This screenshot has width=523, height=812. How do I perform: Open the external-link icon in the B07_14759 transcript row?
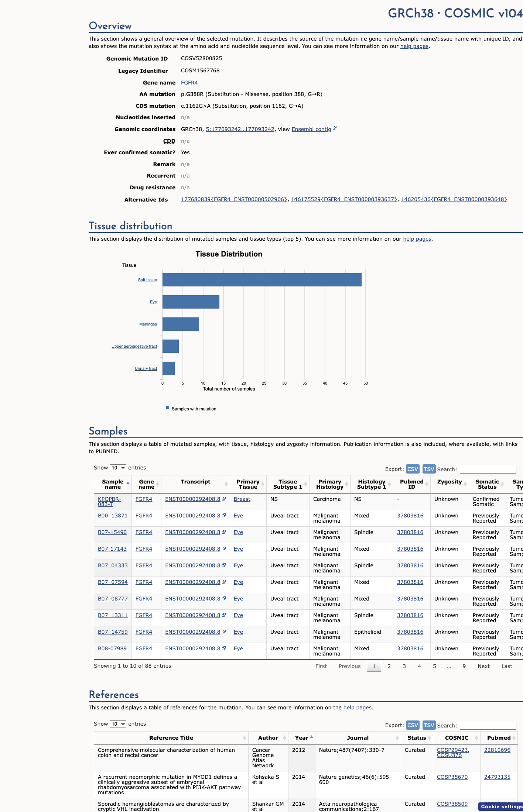(224, 632)
